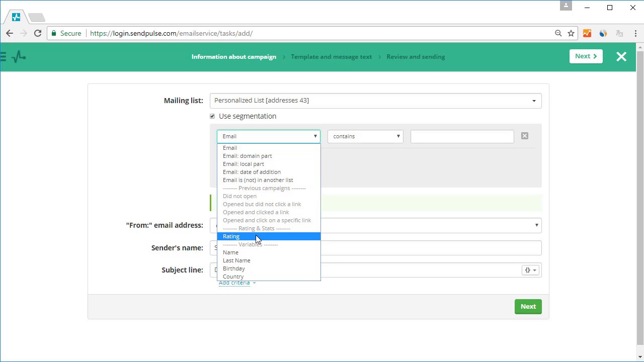Click Opened and click on a specific link
This screenshot has height=362, width=644.
click(269, 220)
